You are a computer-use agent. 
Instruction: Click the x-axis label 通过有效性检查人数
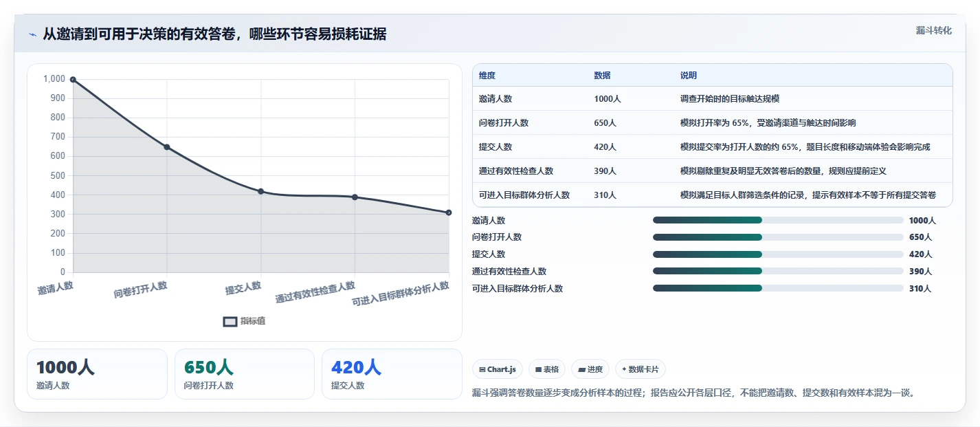coord(315,292)
